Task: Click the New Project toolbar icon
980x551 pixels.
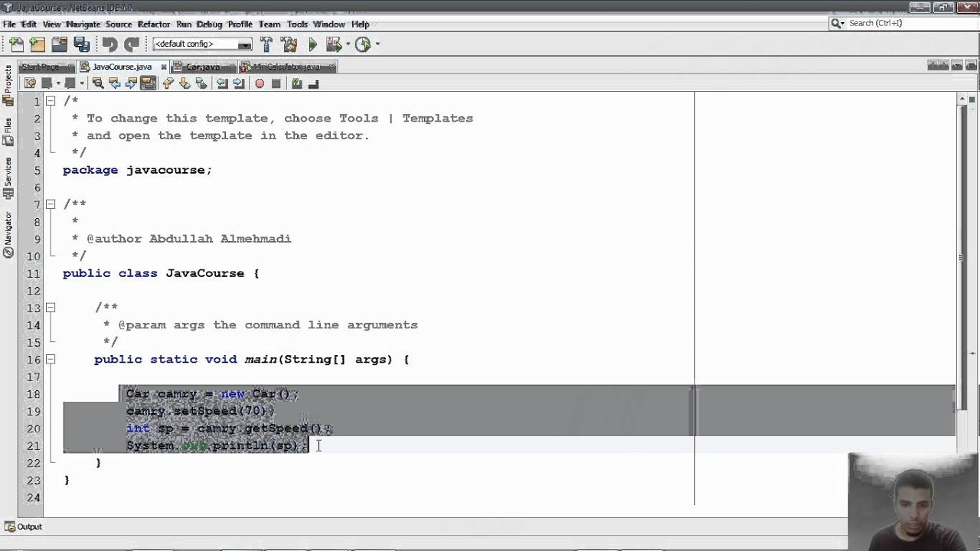Action: click(37, 44)
